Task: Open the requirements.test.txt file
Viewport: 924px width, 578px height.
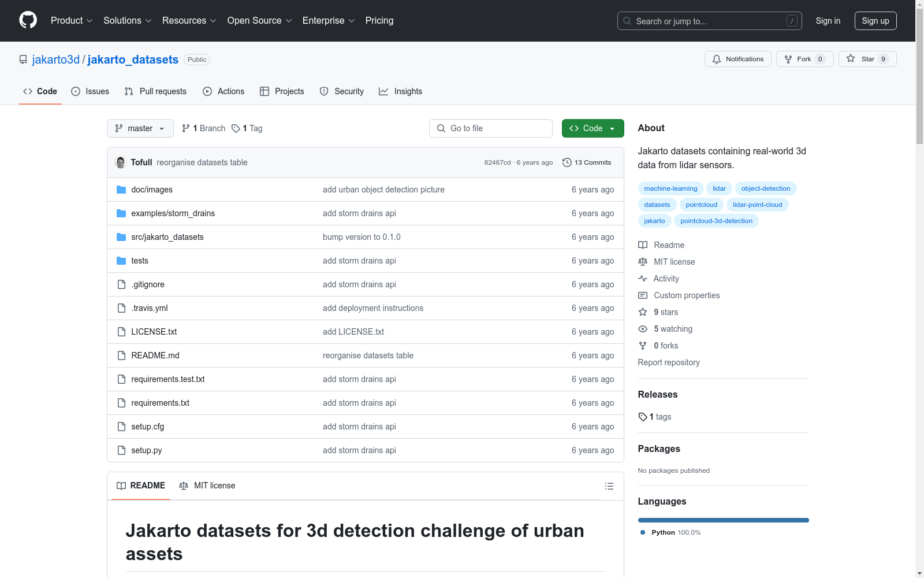Action: coord(168,379)
